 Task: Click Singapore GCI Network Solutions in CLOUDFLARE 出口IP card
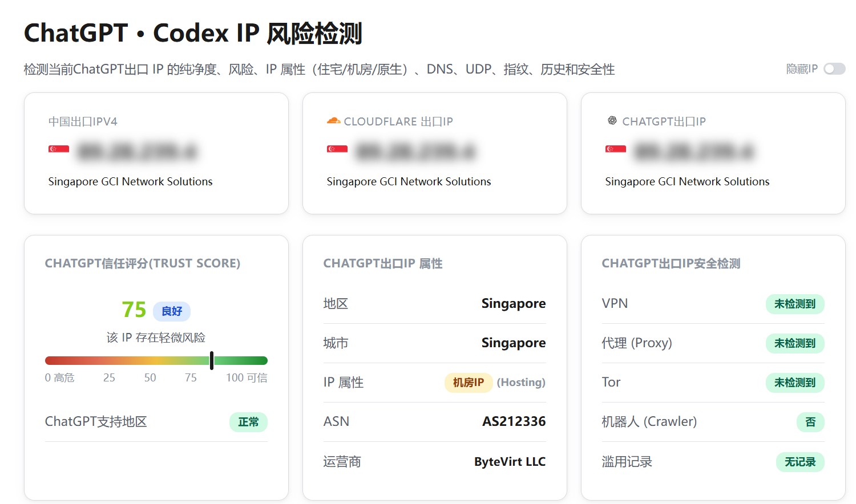[x=409, y=181]
